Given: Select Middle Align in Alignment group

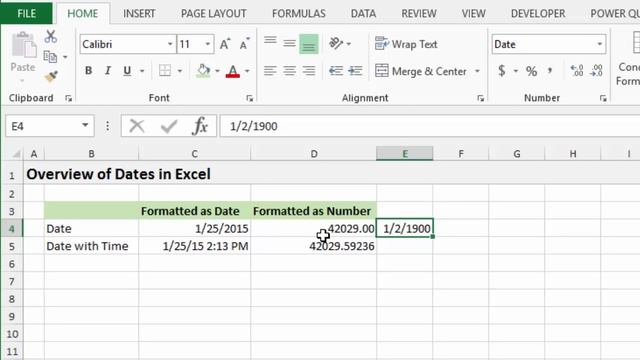Looking at the screenshot, I should (x=289, y=44).
